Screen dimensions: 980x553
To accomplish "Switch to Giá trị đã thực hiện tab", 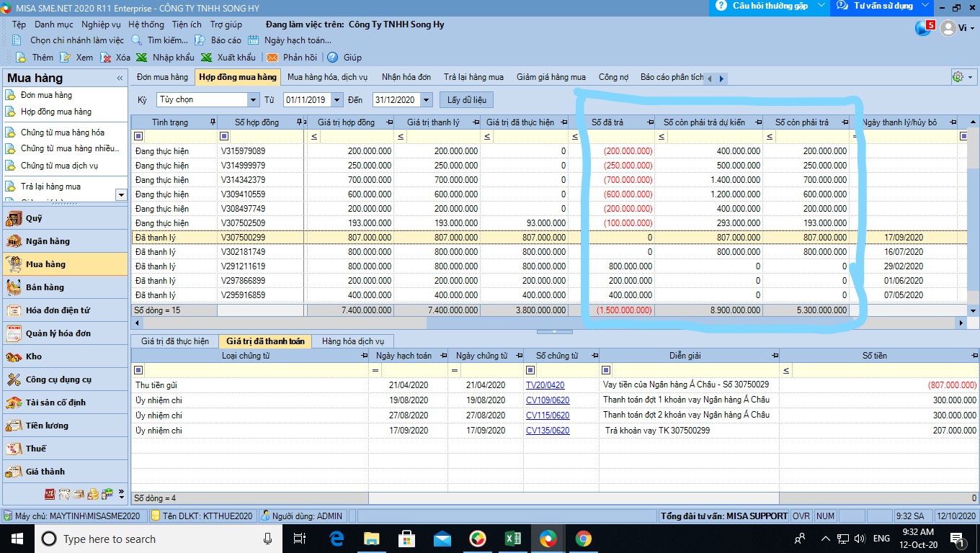I will click(x=175, y=341).
